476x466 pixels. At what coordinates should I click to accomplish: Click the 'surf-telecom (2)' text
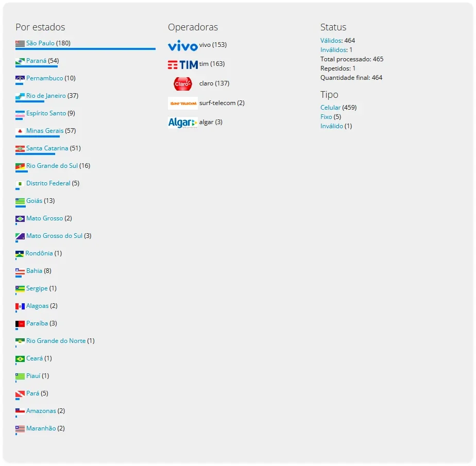[x=222, y=103]
